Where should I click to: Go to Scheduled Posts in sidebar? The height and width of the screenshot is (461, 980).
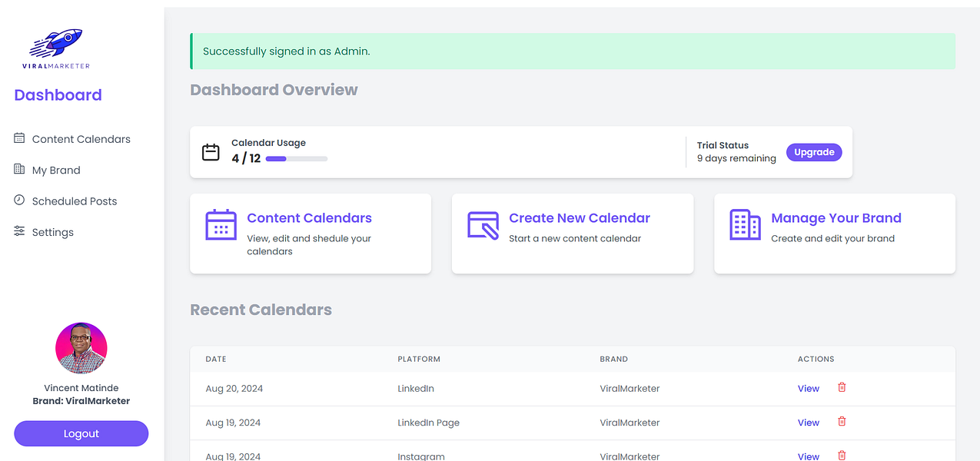coord(75,201)
